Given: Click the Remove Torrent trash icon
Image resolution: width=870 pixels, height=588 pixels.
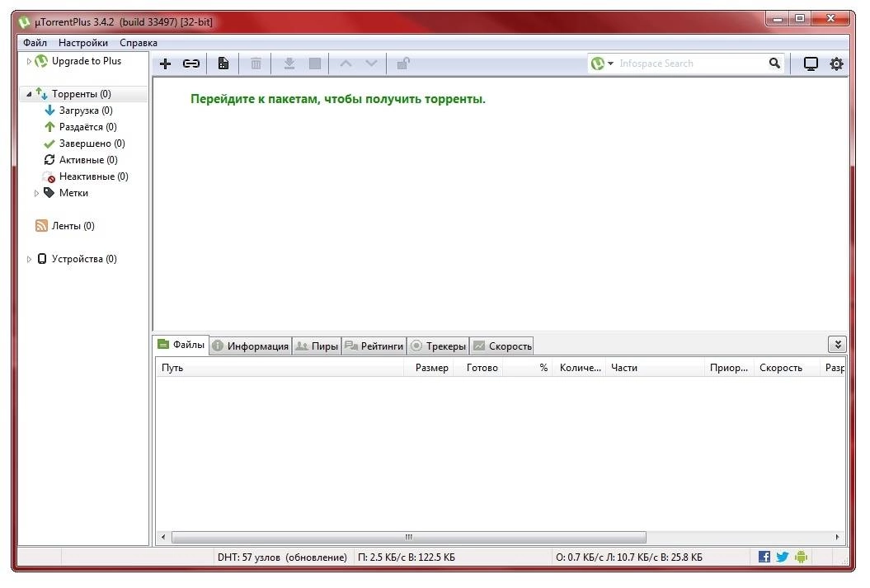Looking at the screenshot, I should (x=256, y=64).
